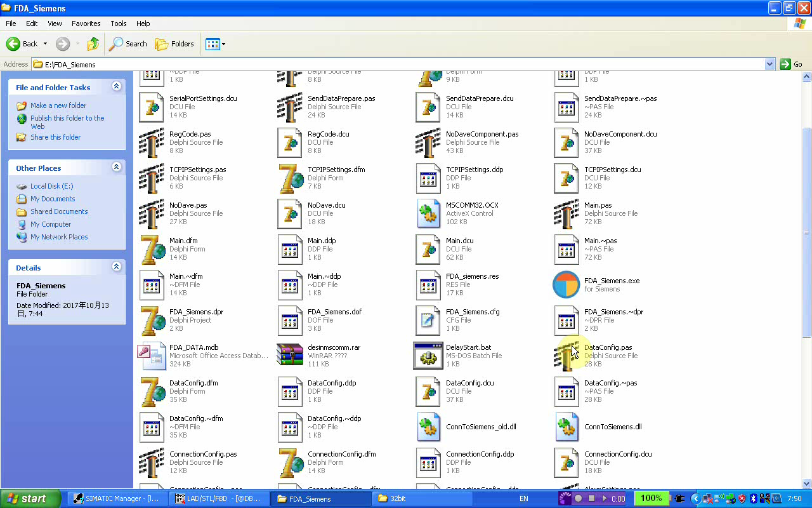Show hidden tray icons with expand arrow
Viewport: 812px width, 508px height.
click(x=695, y=498)
